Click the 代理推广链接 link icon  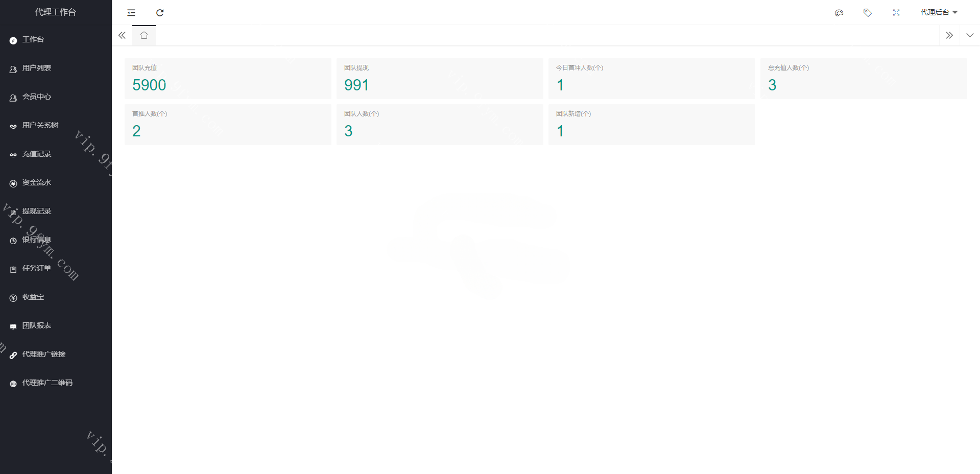(x=13, y=355)
